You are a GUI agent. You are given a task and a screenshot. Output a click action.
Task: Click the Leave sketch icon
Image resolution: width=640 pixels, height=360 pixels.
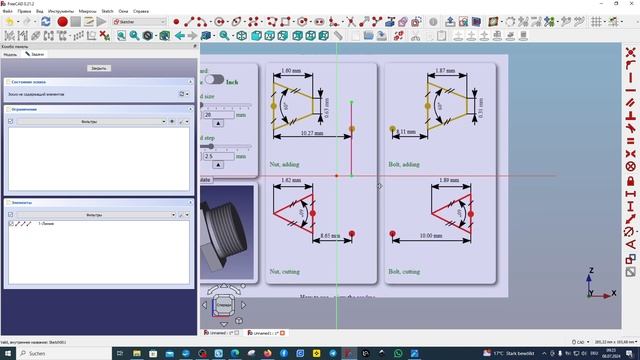click(x=450, y=22)
